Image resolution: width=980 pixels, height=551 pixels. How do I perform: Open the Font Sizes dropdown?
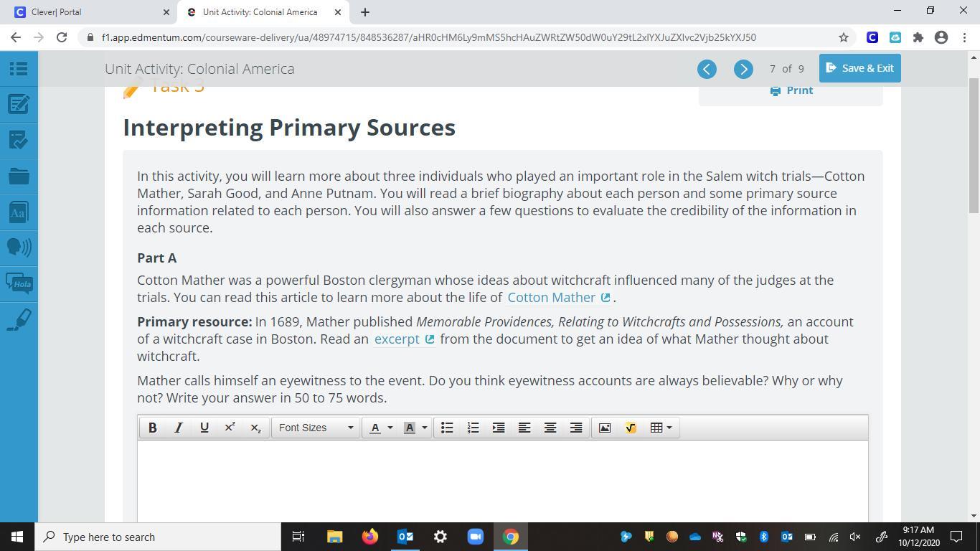[316, 428]
